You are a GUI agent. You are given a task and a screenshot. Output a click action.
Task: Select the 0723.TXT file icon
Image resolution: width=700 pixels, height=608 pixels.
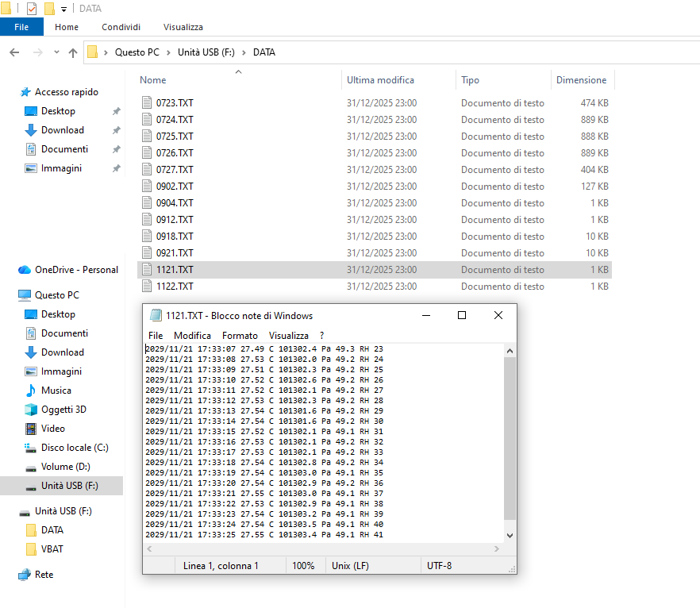[147, 102]
